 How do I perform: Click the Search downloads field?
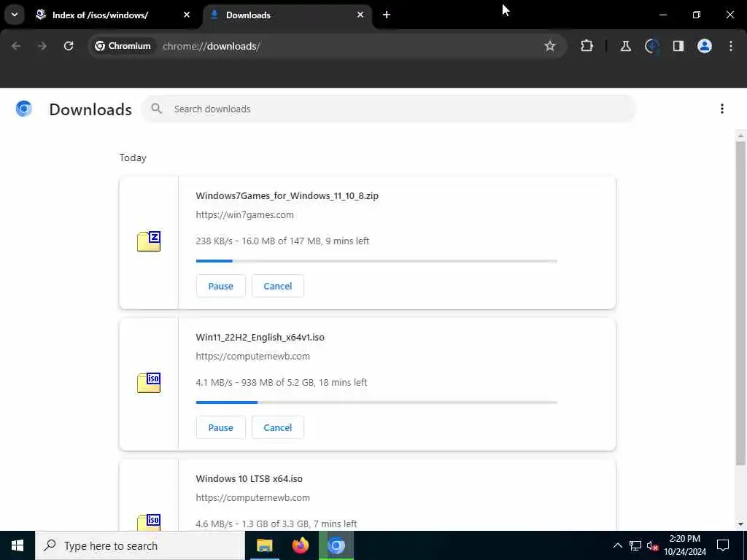389,109
